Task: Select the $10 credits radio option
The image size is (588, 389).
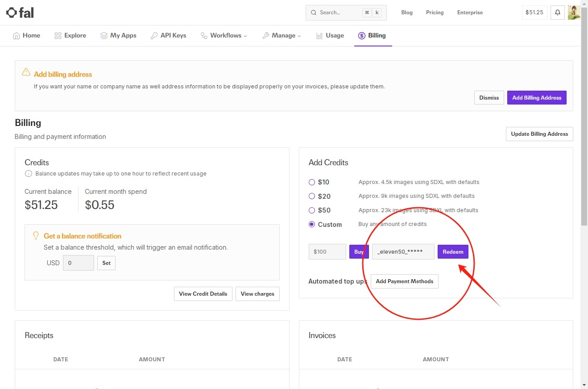Action: [x=312, y=182]
